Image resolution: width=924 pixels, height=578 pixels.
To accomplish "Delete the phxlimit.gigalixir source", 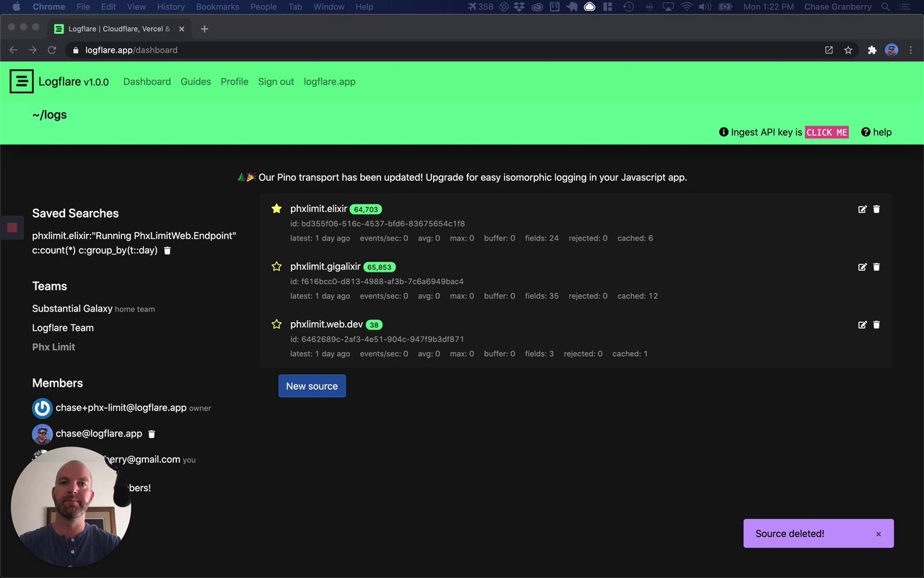I will click(x=876, y=267).
